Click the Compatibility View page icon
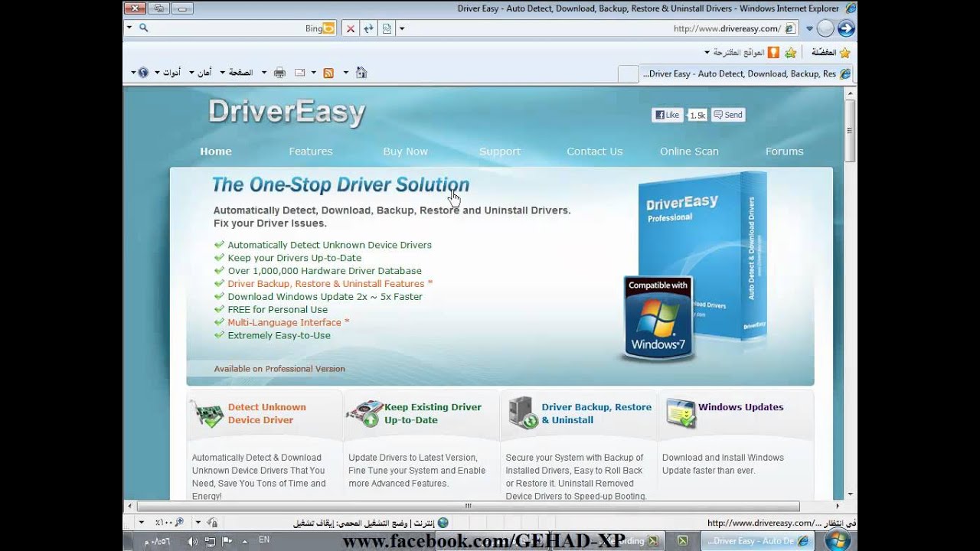The width and height of the screenshot is (980, 551). [387, 28]
